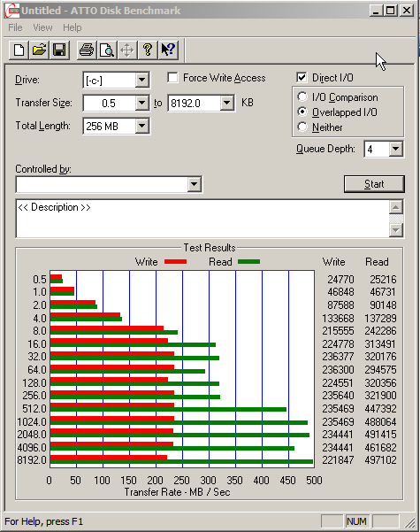Choose the Neither radio option

point(302,127)
